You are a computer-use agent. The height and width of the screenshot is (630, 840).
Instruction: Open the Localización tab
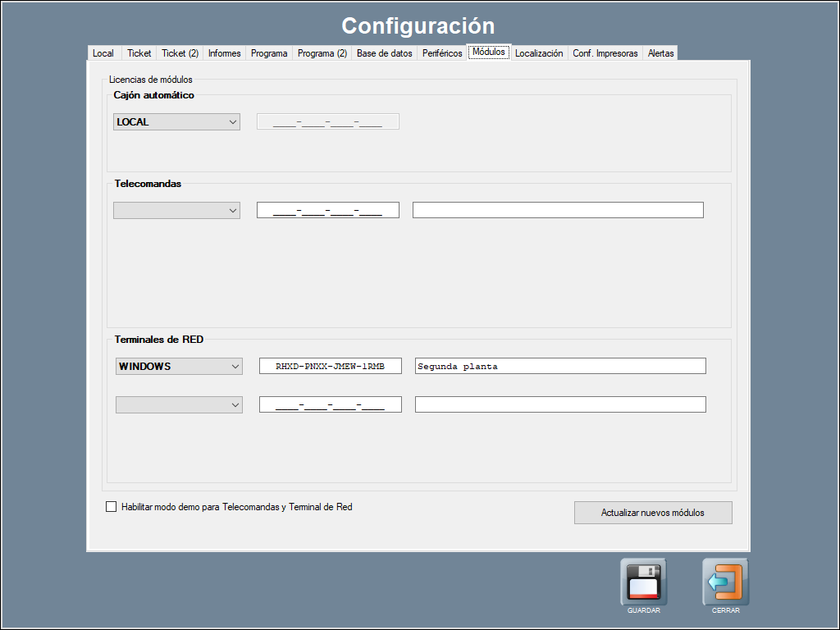pos(539,53)
